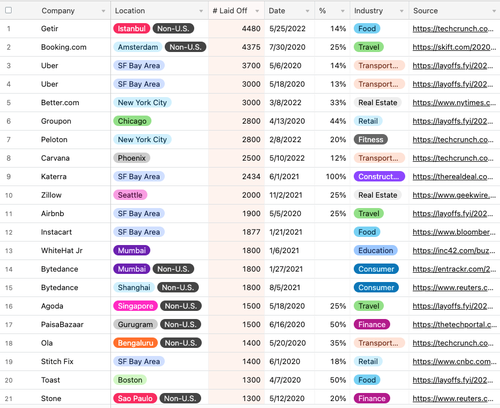
Task: Select the purple Construct... industry tag
Action: (x=379, y=177)
